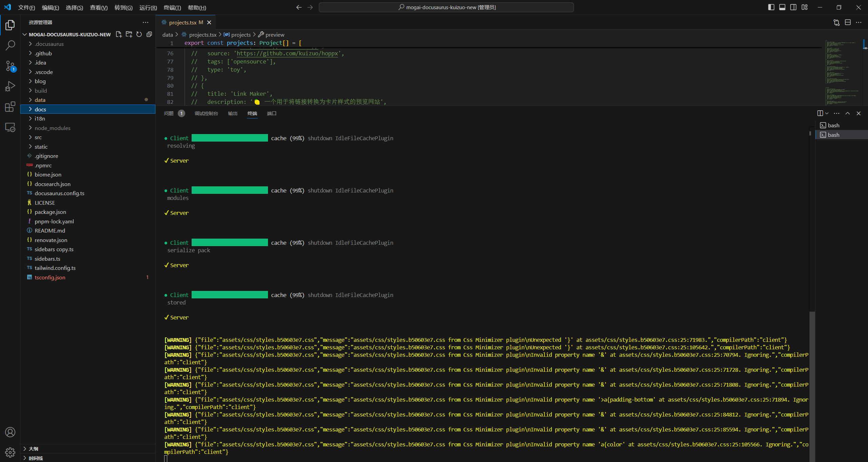
Task: Open the Search view in activity bar
Action: 10,45
